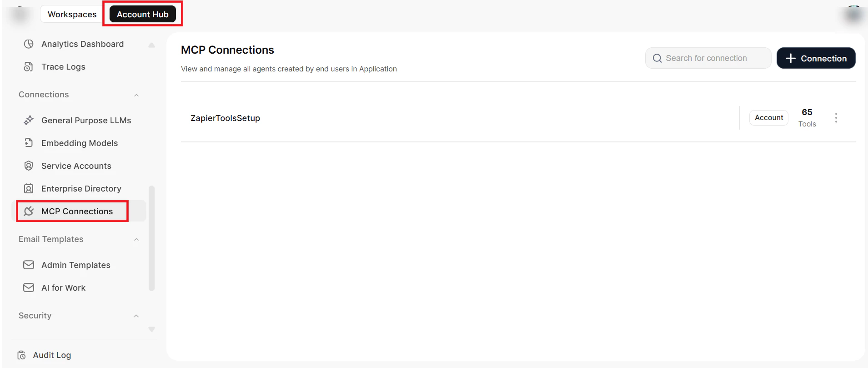868x368 pixels.
Task: Click the 65 Tools count
Action: point(807,118)
